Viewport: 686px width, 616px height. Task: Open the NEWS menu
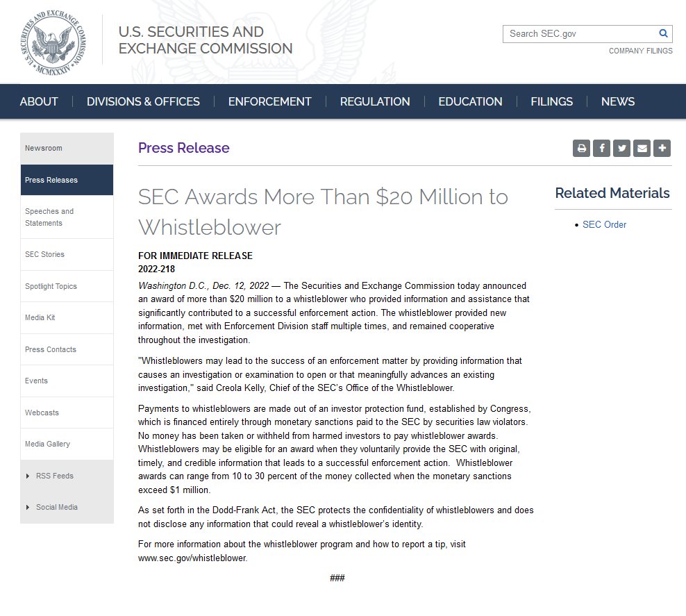618,101
